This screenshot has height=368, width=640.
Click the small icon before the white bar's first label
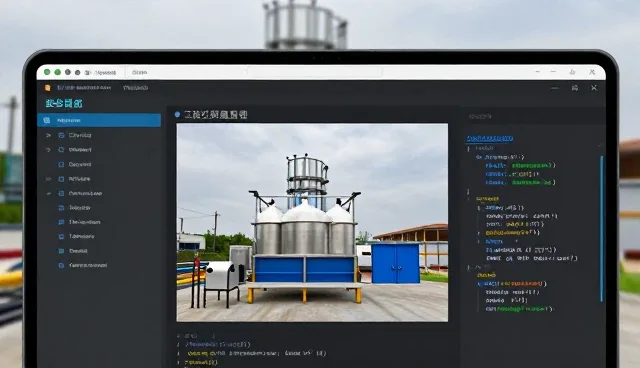(88, 73)
